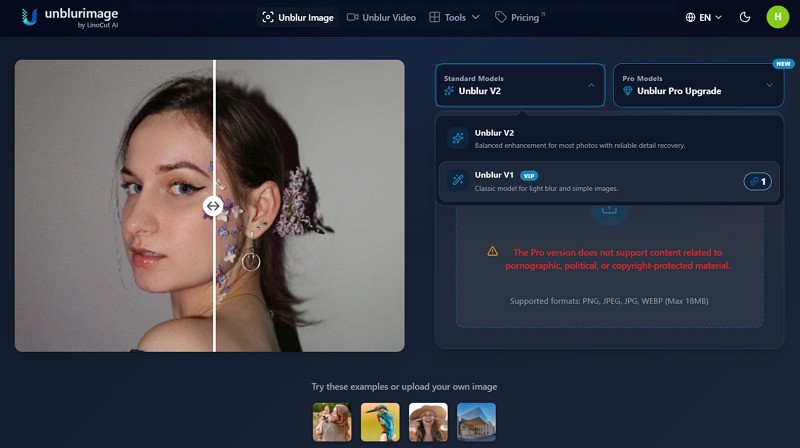Click the Tools grid icon
The height and width of the screenshot is (448, 800).
[x=434, y=17]
